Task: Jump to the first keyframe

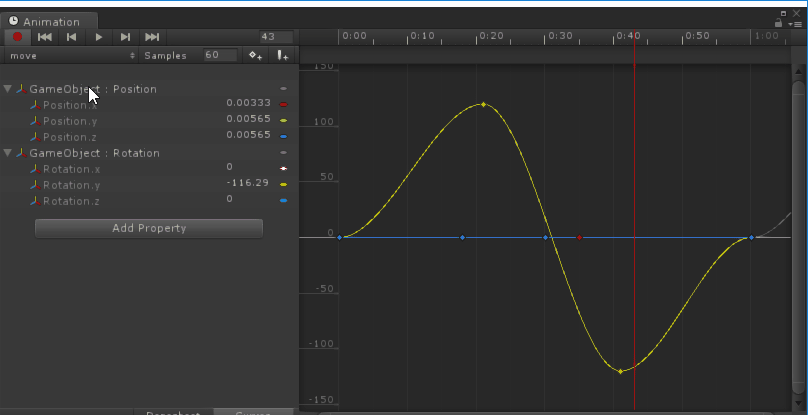Action: click(x=45, y=37)
